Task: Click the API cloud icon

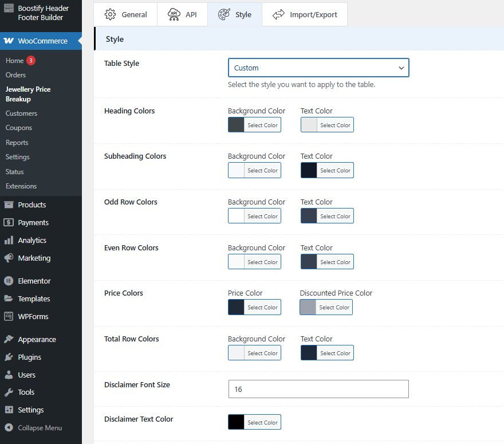Action: coord(174,14)
